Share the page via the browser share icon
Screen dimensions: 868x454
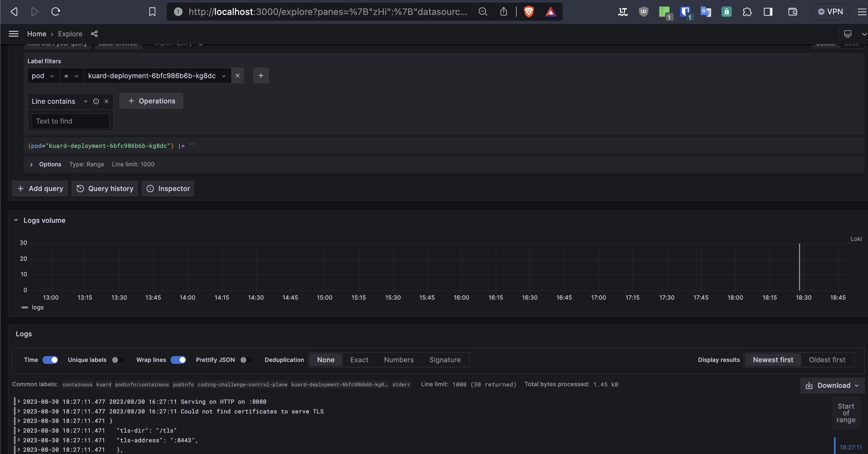[503, 12]
